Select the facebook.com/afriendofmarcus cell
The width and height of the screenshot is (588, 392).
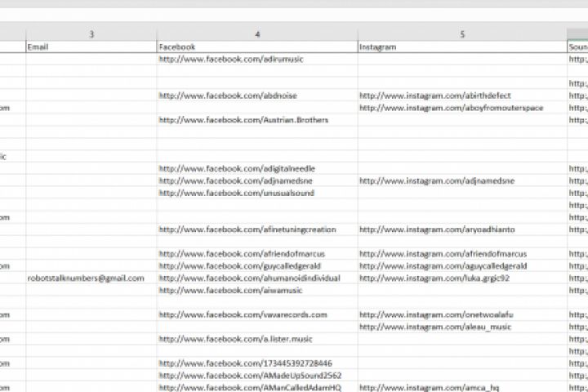pos(257,254)
